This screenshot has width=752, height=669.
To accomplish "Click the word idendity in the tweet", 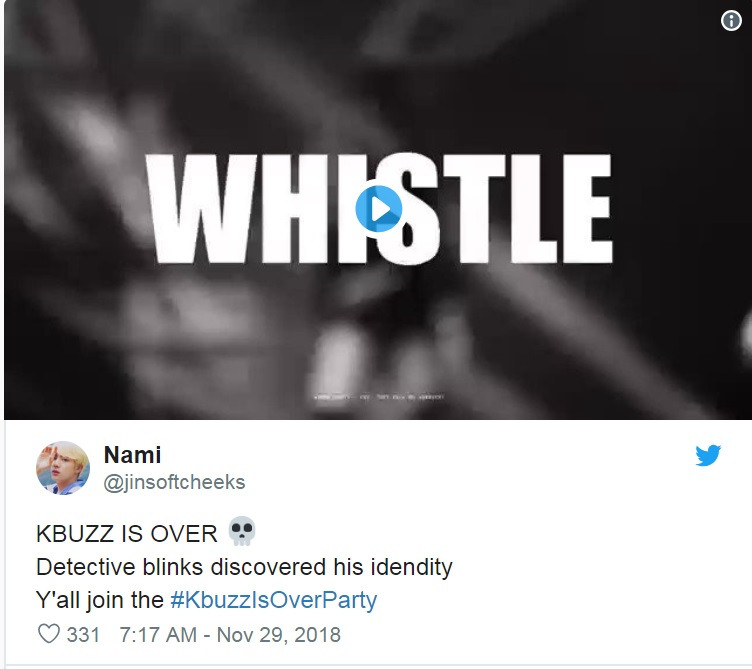I will (411, 567).
